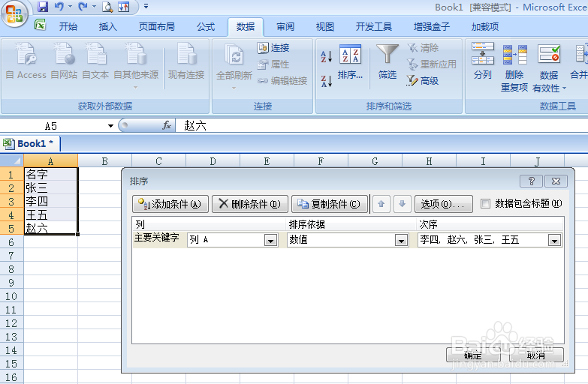This screenshot has height=384, width=588.
Task: Select Book1 workbook tab
Action: (x=31, y=143)
